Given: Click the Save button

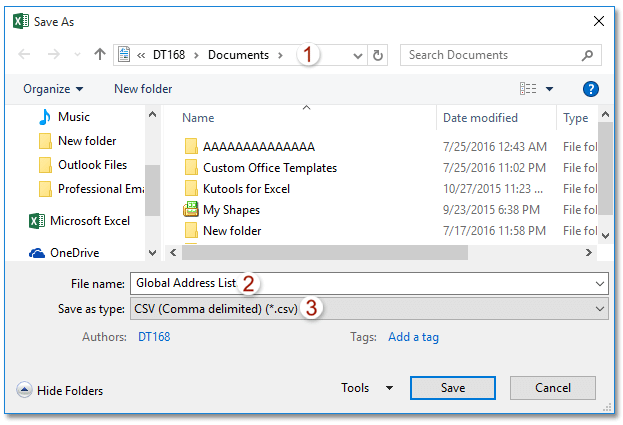Looking at the screenshot, I should (452, 388).
